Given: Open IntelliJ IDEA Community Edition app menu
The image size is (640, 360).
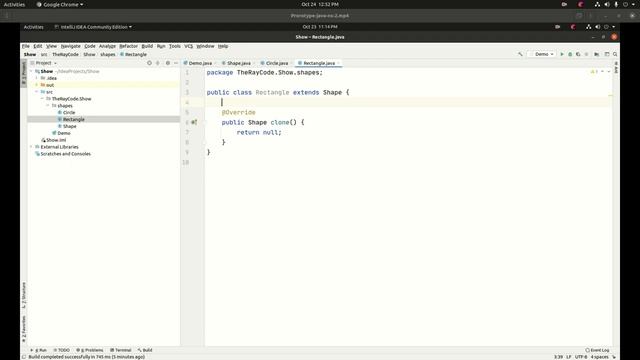Looking at the screenshot, I should [x=93, y=27].
